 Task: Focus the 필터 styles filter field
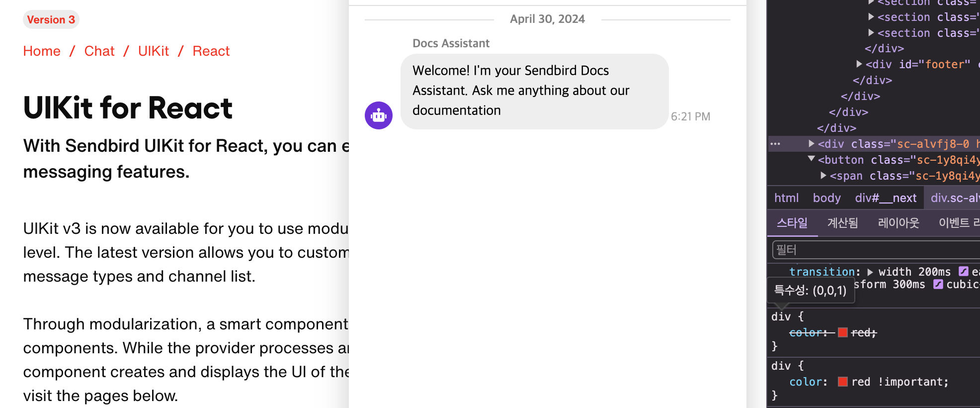(875, 250)
